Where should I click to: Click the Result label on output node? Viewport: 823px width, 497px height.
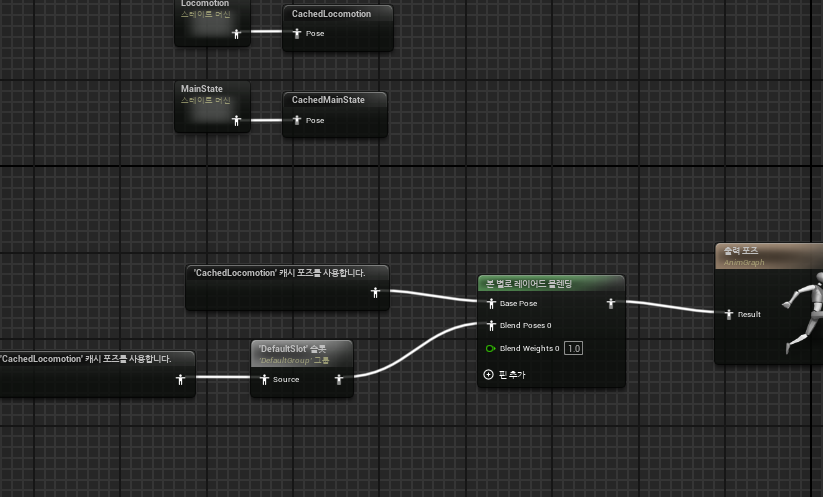749,314
